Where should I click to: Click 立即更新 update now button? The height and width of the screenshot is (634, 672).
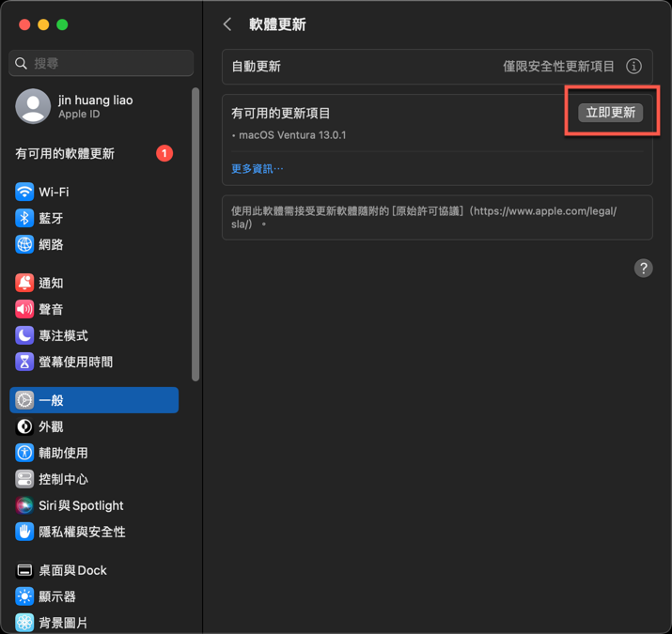click(x=610, y=113)
